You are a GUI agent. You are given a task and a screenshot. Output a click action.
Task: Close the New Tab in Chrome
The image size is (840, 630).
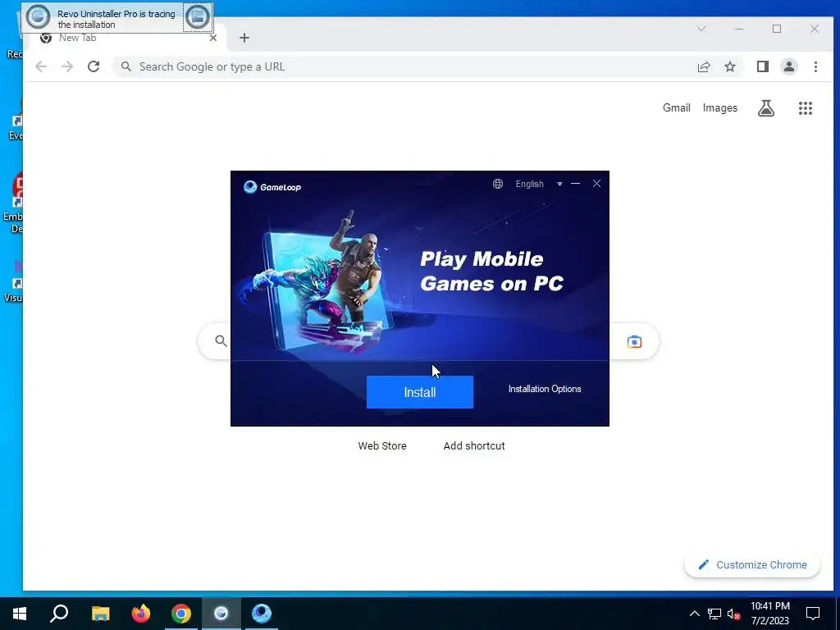coord(212,38)
